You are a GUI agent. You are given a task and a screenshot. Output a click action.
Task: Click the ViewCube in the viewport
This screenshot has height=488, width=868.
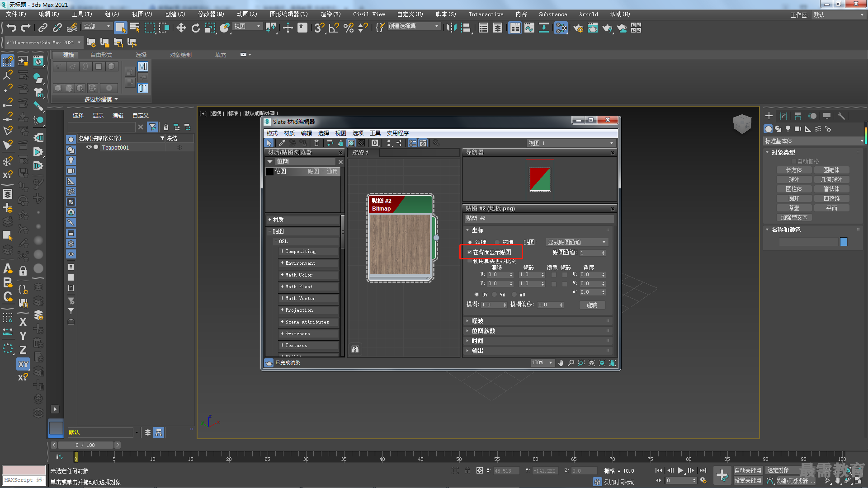(742, 123)
